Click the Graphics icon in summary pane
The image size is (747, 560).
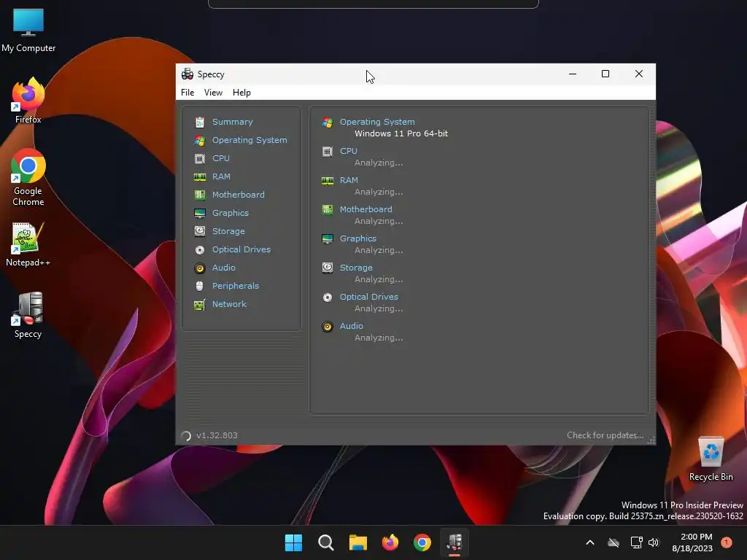pyautogui.click(x=328, y=239)
